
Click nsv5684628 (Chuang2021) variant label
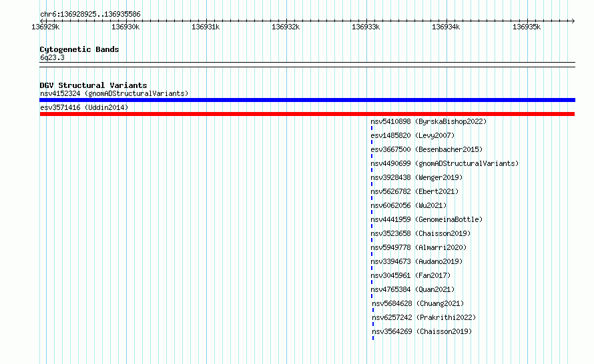[418, 303]
